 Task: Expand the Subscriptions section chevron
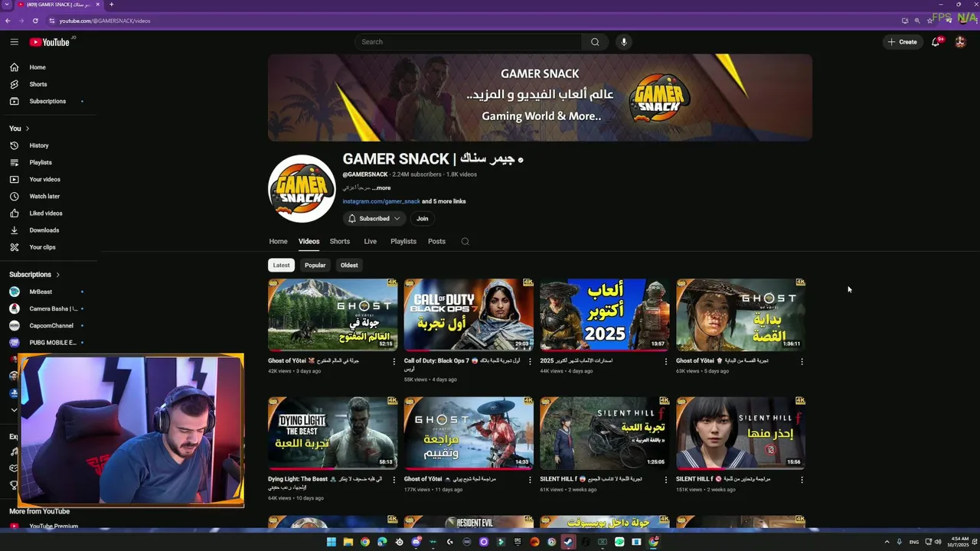coord(57,275)
